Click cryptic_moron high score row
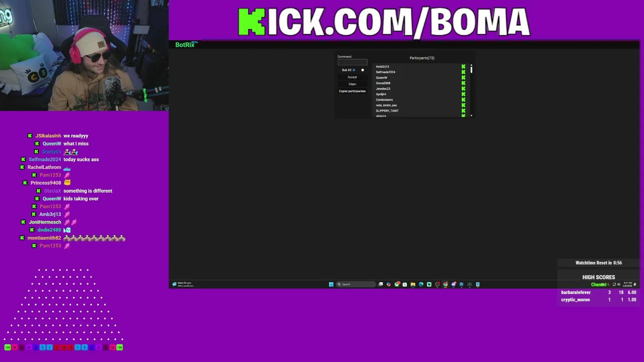Viewport: 644px width, 362px height. [599, 300]
